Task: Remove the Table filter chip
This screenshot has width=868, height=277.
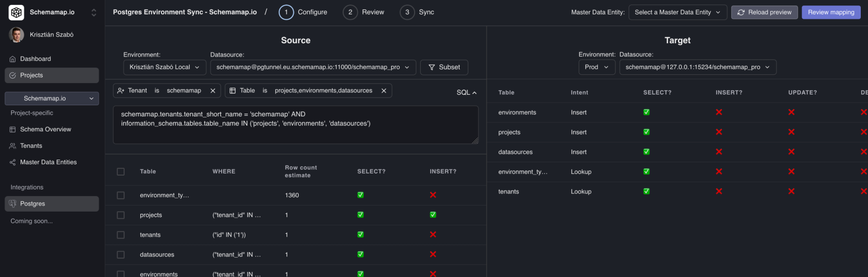Action: (x=384, y=90)
